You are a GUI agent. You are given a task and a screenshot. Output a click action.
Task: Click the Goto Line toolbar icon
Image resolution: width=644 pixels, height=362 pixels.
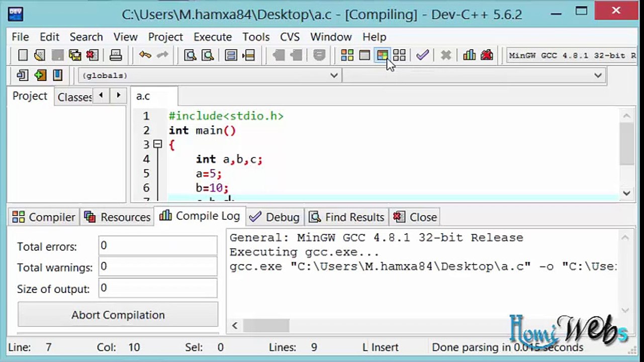(x=248, y=55)
